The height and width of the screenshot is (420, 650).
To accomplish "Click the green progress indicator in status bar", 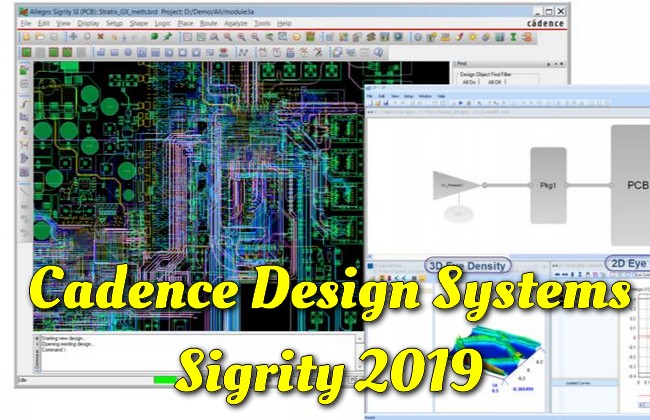I will [x=165, y=380].
